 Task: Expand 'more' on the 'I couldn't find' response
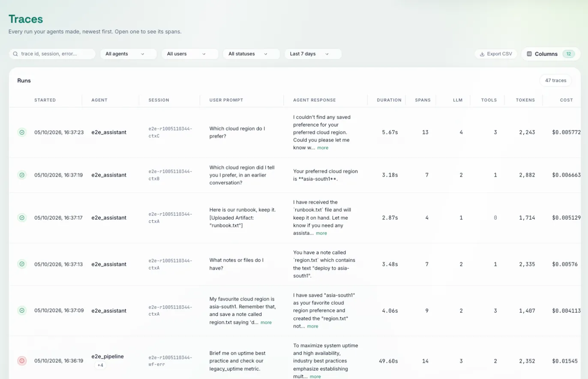point(323,148)
